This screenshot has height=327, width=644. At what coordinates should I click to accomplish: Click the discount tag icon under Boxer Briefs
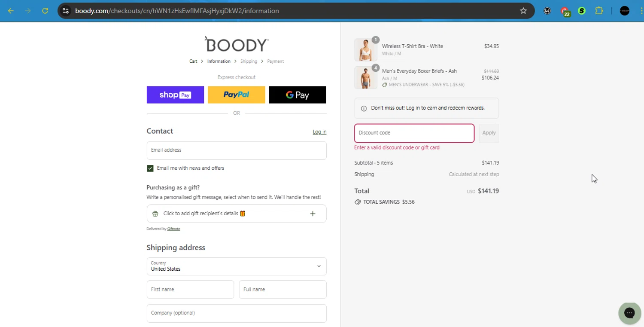tap(385, 85)
